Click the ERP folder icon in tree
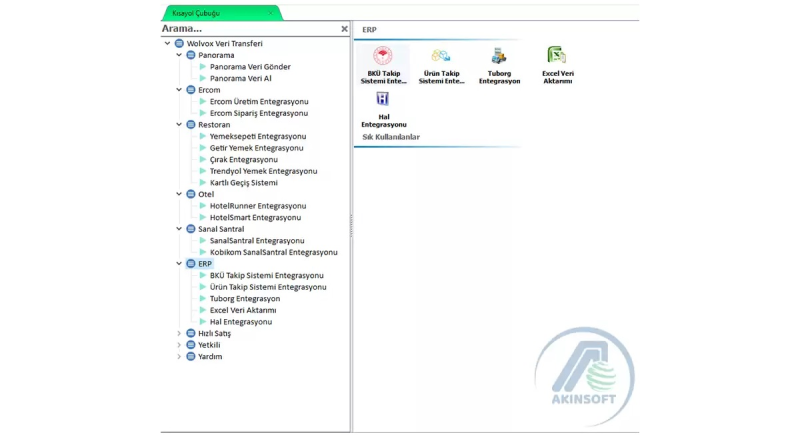Screen dimensions: 800x435 pos(191,264)
